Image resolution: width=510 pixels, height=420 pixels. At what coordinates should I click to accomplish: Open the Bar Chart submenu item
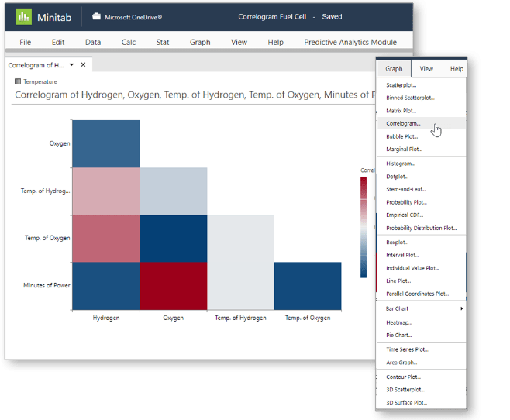421,308
